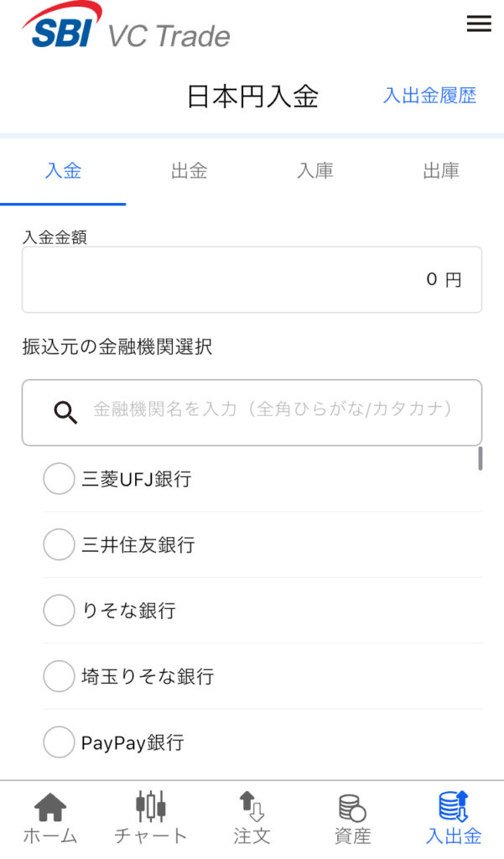The width and height of the screenshot is (504, 859).
Task: Click the SBI VC Trade logo
Action: click(x=126, y=27)
